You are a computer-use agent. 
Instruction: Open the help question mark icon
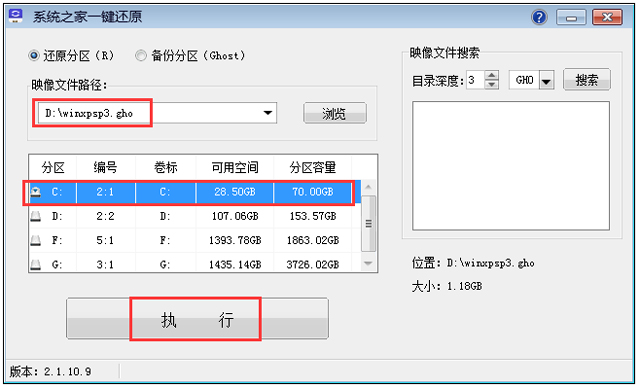(539, 17)
